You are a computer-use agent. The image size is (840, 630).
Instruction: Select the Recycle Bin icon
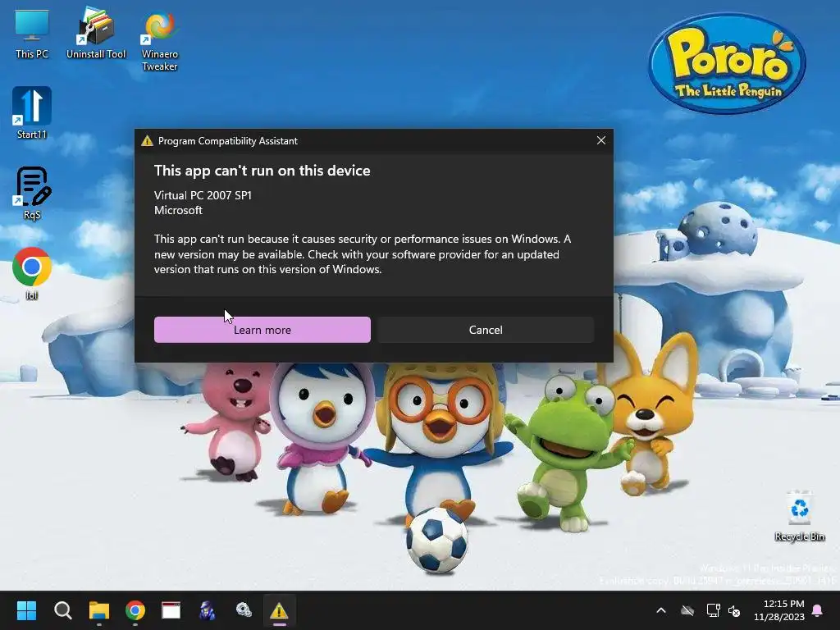point(799,516)
